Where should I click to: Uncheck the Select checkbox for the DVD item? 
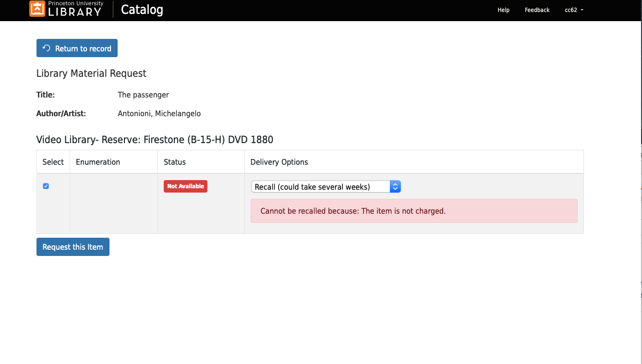(46, 186)
